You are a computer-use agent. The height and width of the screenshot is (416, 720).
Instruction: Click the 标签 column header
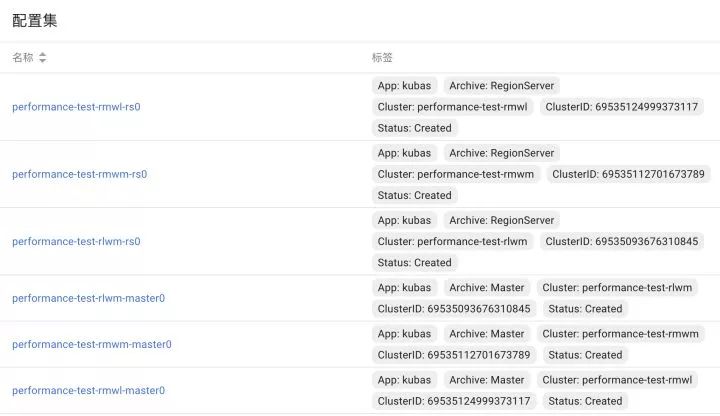(x=382, y=58)
